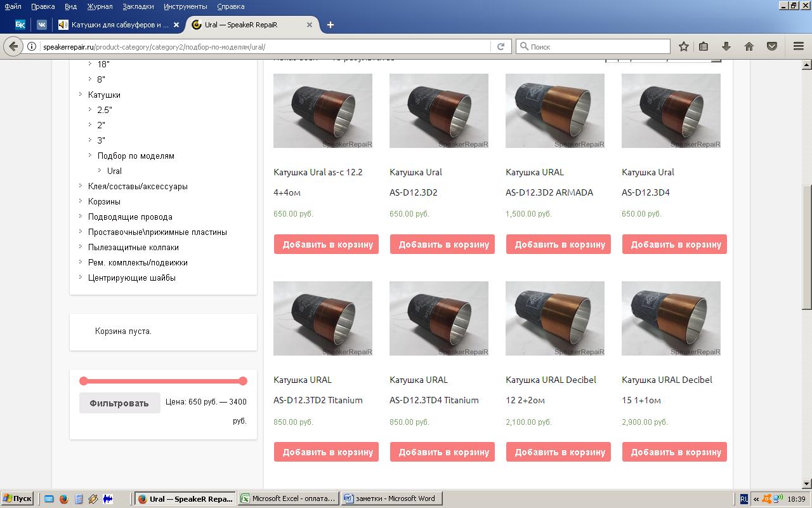Open the Pocket icon in toolbar
The width and height of the screenshot is (812, 508).
772,46
